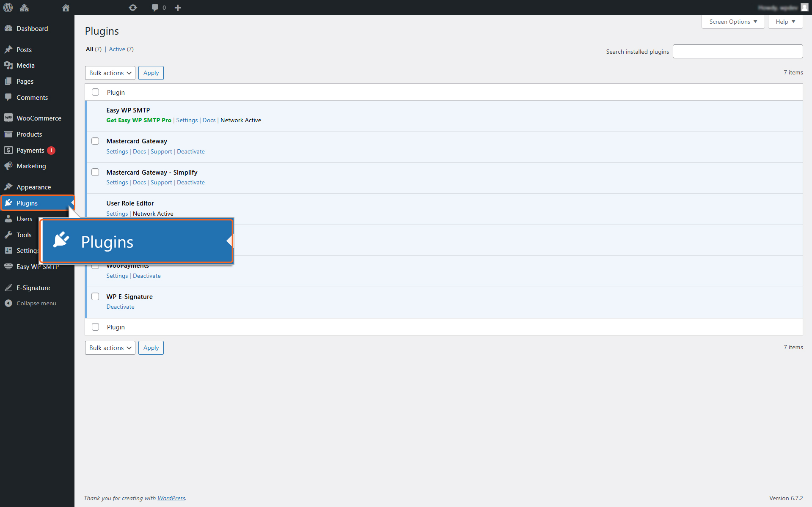The width and height of the screenshot is (812, 507).
Task: Check the Mastercard Gateway plugin checkbox
Action: (x=95, y=141)
